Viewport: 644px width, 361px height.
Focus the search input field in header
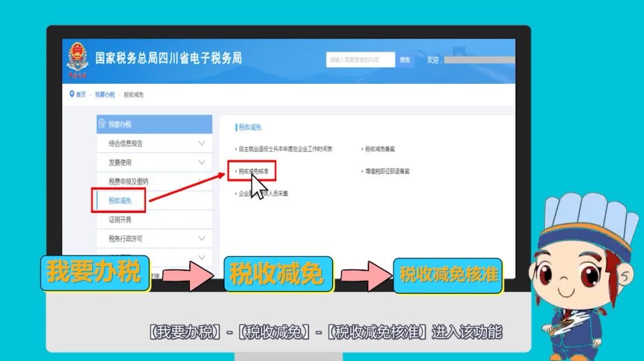point(360,59)
